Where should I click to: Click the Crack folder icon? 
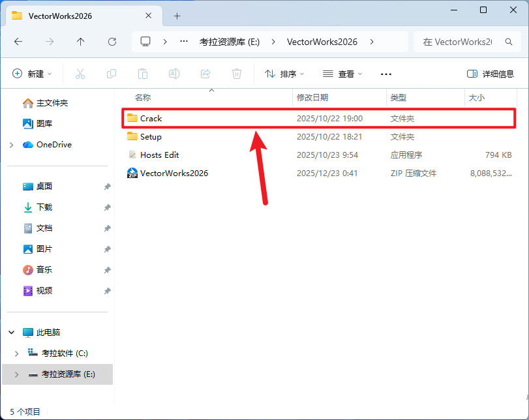point(132,118)
